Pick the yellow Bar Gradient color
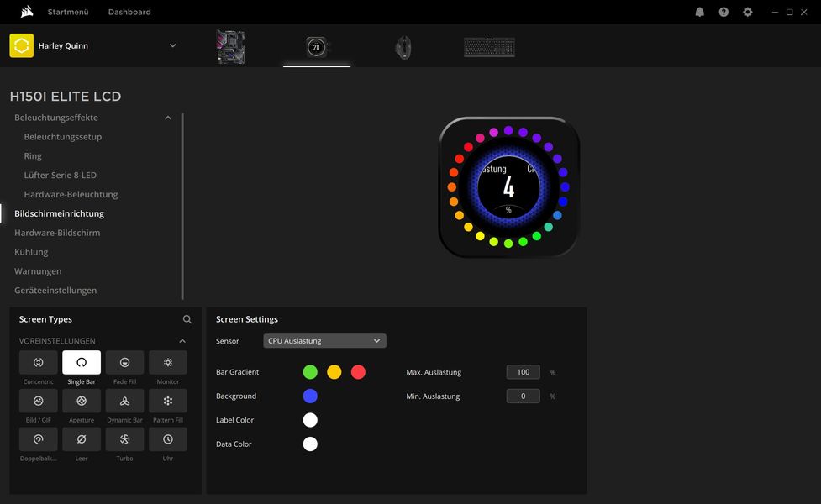821x504 pixels. [x=334, y=372]
